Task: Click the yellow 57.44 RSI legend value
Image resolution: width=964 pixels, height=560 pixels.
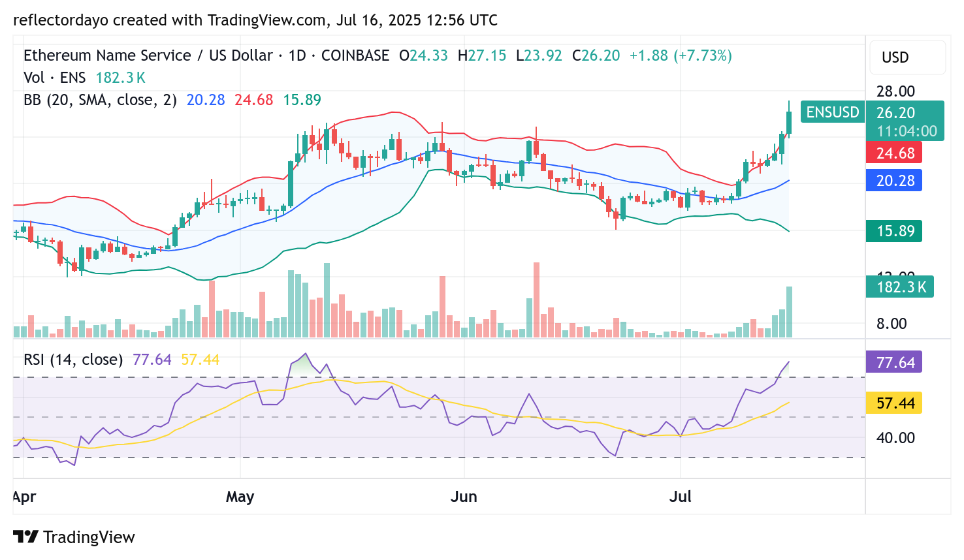Action: [x=201, y=360]
